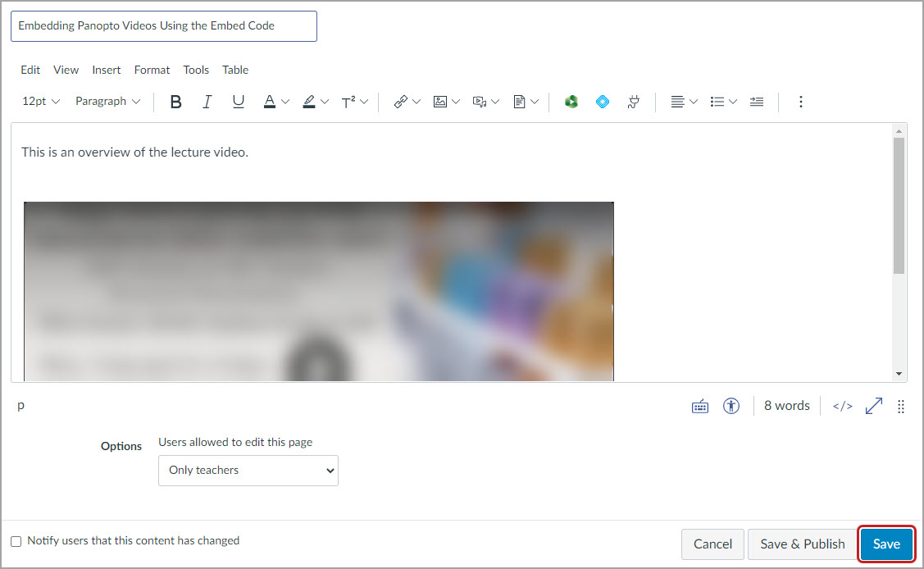Insert a link with the chain icon
The width and height of the screenshot is (924, 569).
point(401,102)
